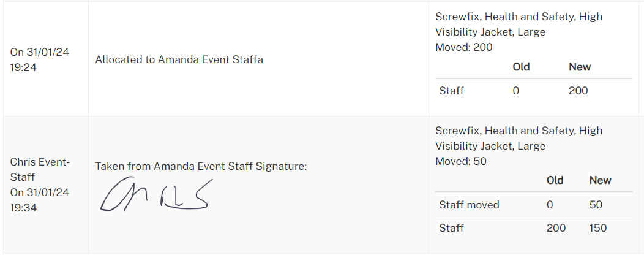644x255 pixels.
Task: Click the 'On 31/01/24 19:34' timestamp
Action: point(39,200)
